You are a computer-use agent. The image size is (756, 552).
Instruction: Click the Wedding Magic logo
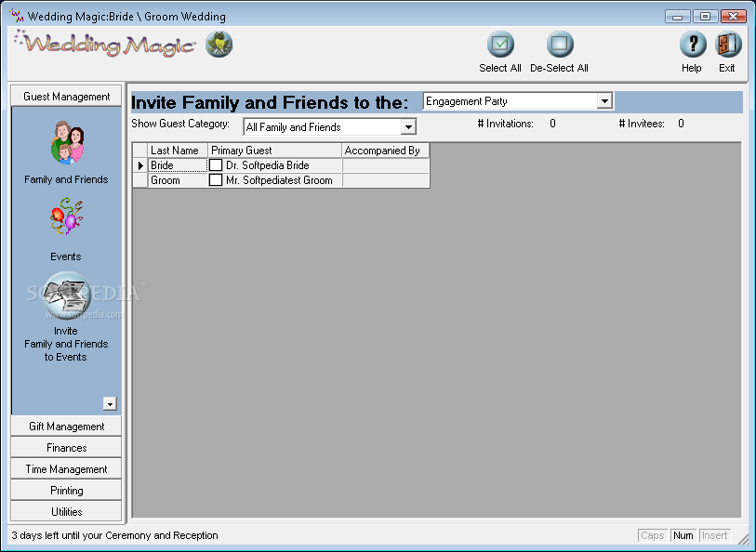105,45
